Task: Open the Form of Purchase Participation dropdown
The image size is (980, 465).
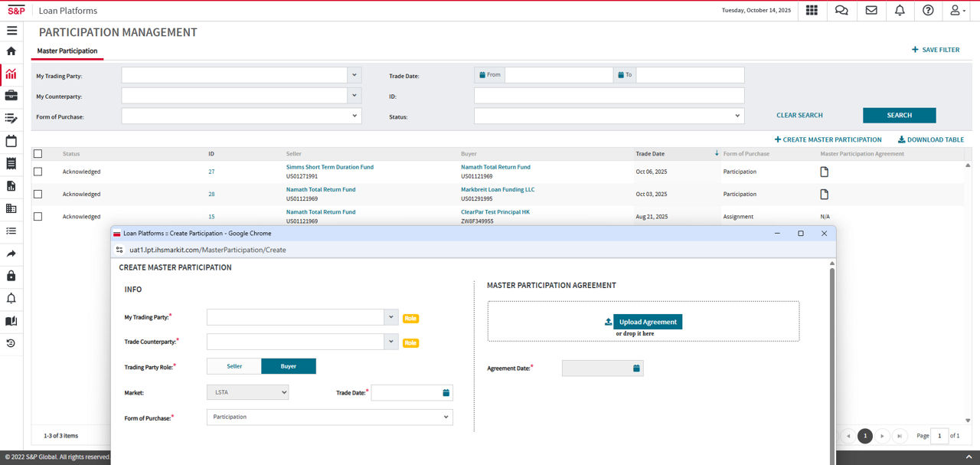Action: coord(329,418)
